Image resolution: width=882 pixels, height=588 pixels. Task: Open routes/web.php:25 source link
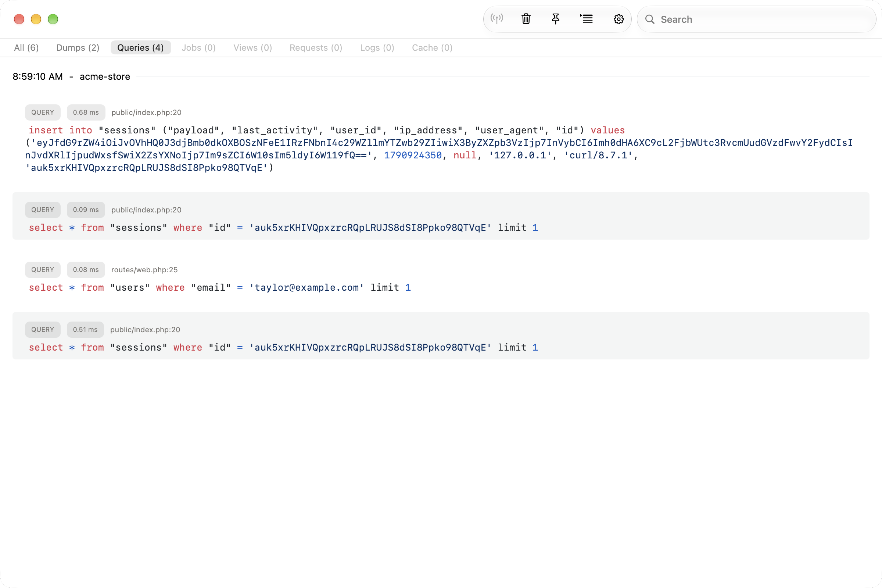pos(144,270)
